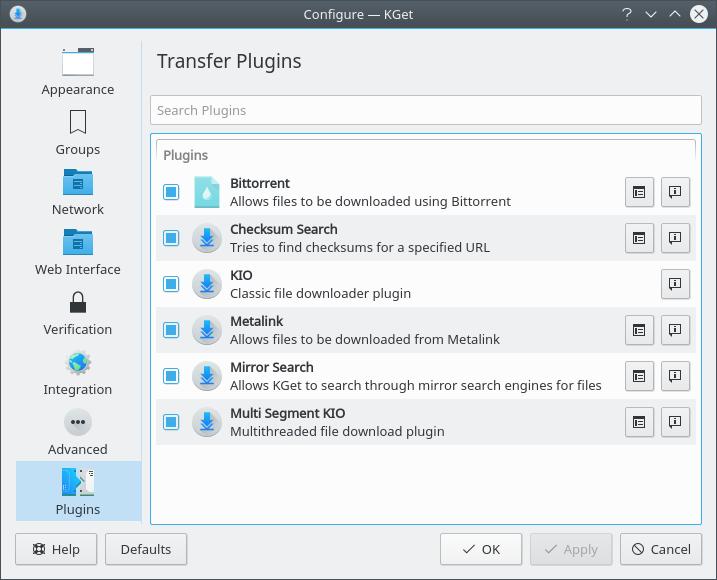Focus the Search Plugins field

pos(426,110)
